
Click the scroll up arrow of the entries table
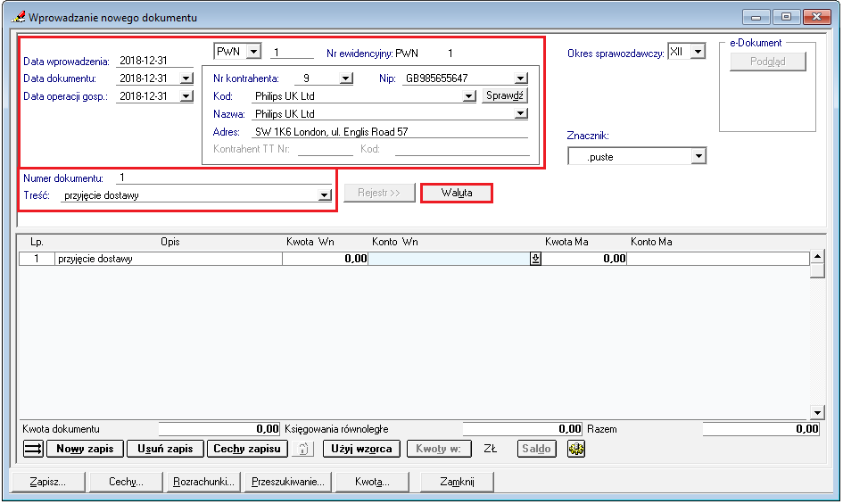tap(817, 257)
